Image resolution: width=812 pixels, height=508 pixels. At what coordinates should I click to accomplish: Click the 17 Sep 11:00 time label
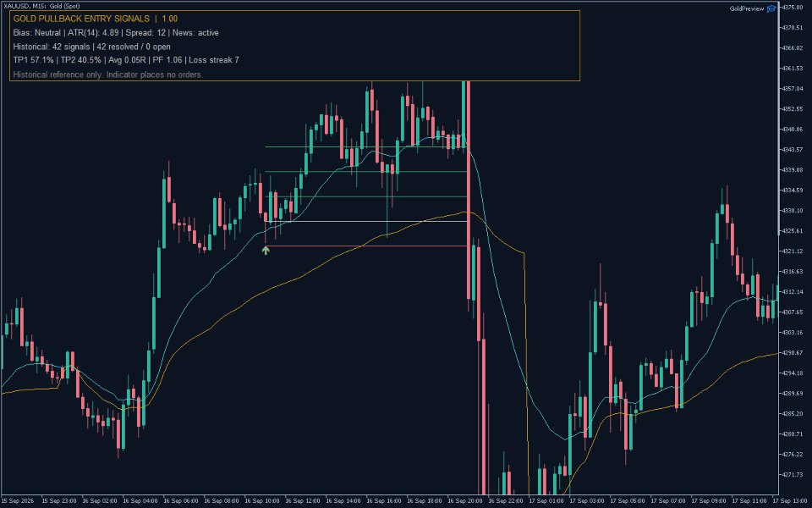click(x=749, y=501)
